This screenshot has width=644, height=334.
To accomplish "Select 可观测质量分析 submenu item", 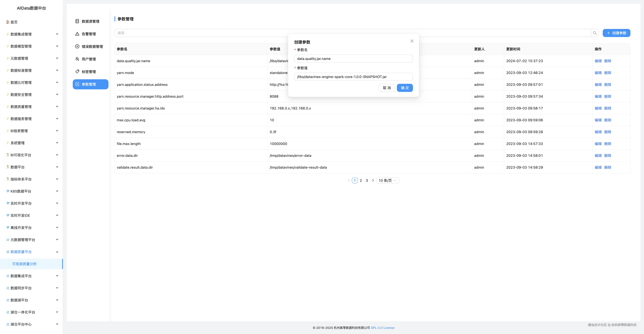I will coord(25,264).
